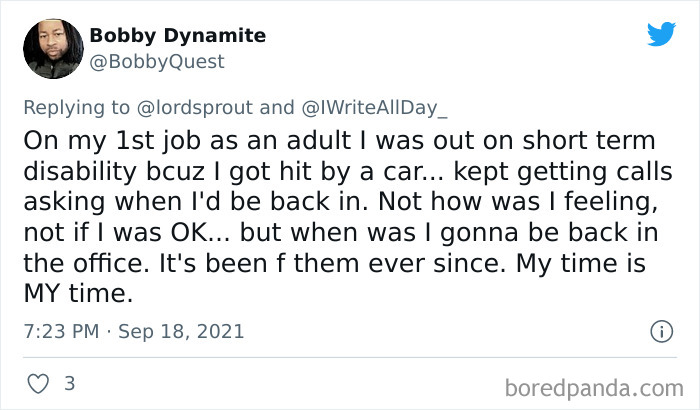Screen dimensions: 700x410
Task: Click the date Sep 18, 2021
Action: pyautogui.click(x=182, y=331)
